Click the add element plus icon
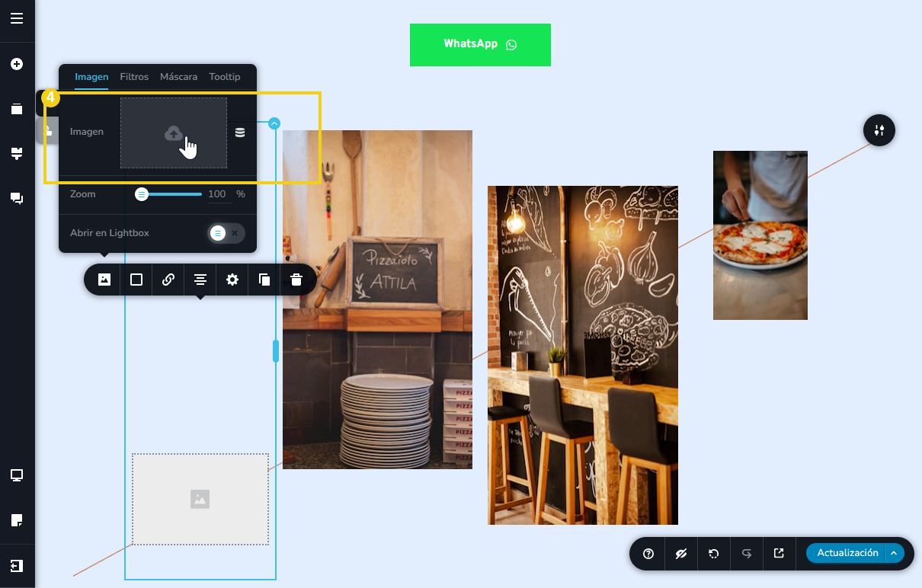922x588 pixels. point(17,64)
